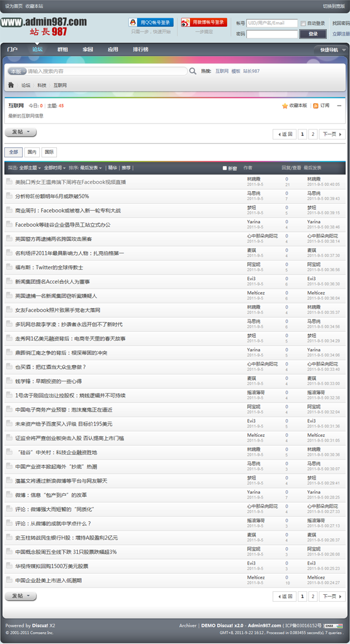Collapse the forum info with the dash toggle
The height and width of the screenshot is (644, 350).
point(339,106)
